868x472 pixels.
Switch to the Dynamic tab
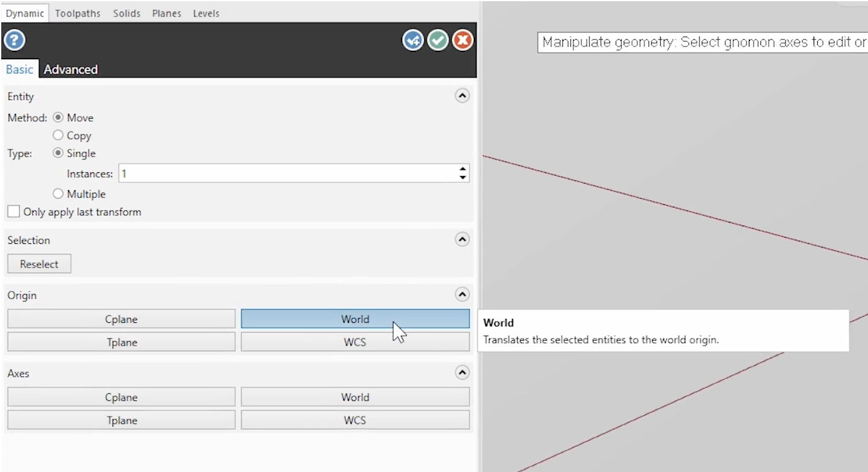click(26, 13)
